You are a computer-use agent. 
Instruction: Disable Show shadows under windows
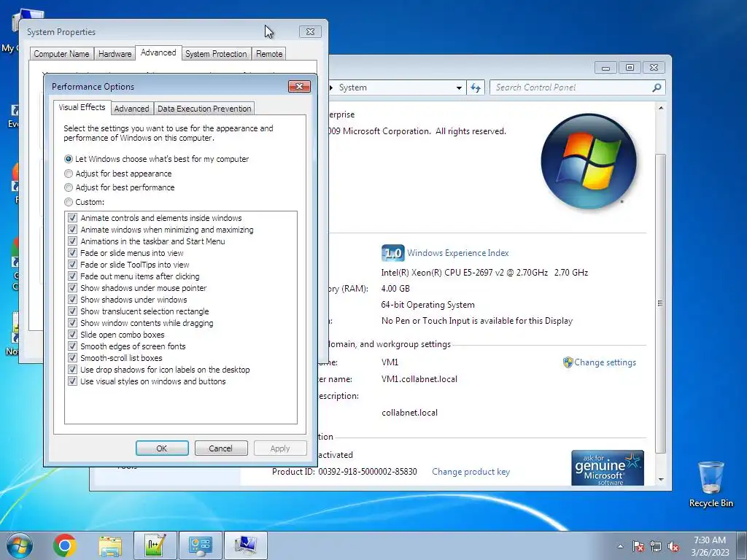tap(72, 300)
